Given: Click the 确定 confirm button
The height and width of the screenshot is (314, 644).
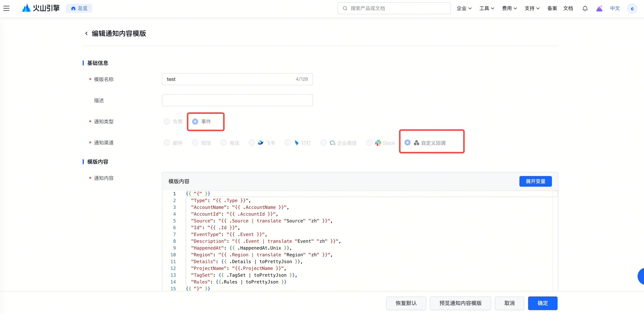Looking at the screenshot, I should 542,303.
